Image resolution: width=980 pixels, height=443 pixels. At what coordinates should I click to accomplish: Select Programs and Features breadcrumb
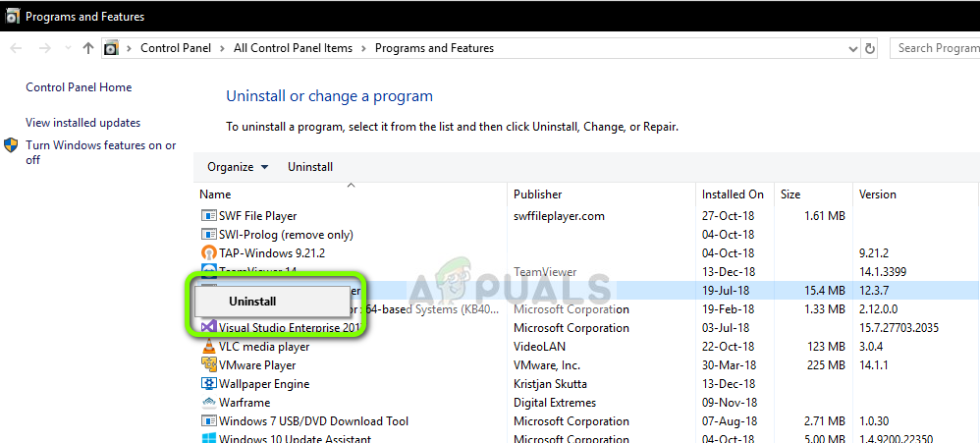pyautogui.click(x=434, y=48)
